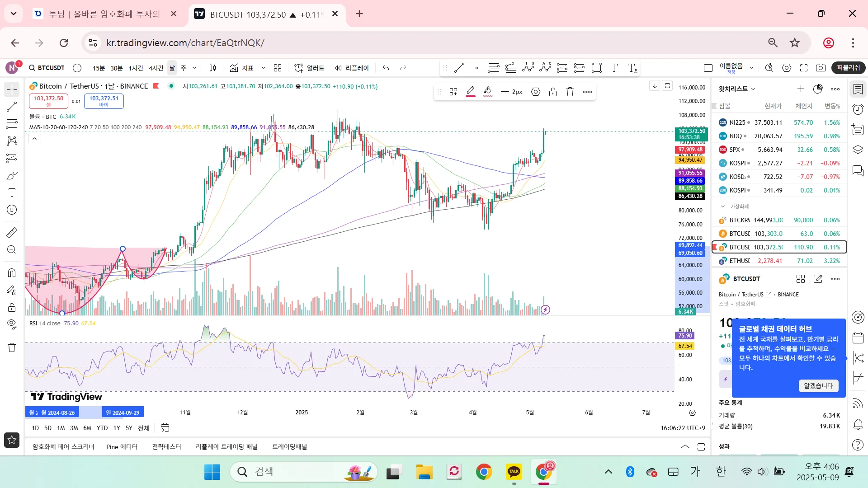Image resolution: width=868 pixels, height=488 pixels.
Task: Open the emoji icons tool
Action: (12, 210)
